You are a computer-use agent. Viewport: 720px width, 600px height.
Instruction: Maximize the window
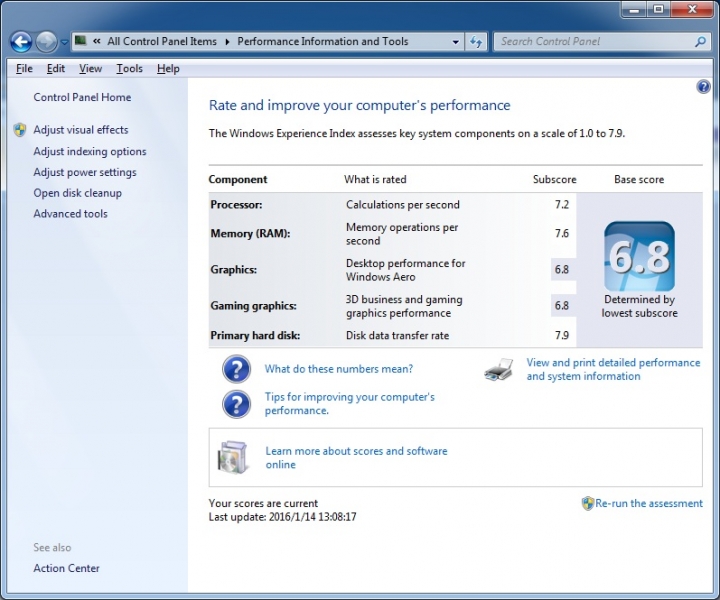[658, 9]
